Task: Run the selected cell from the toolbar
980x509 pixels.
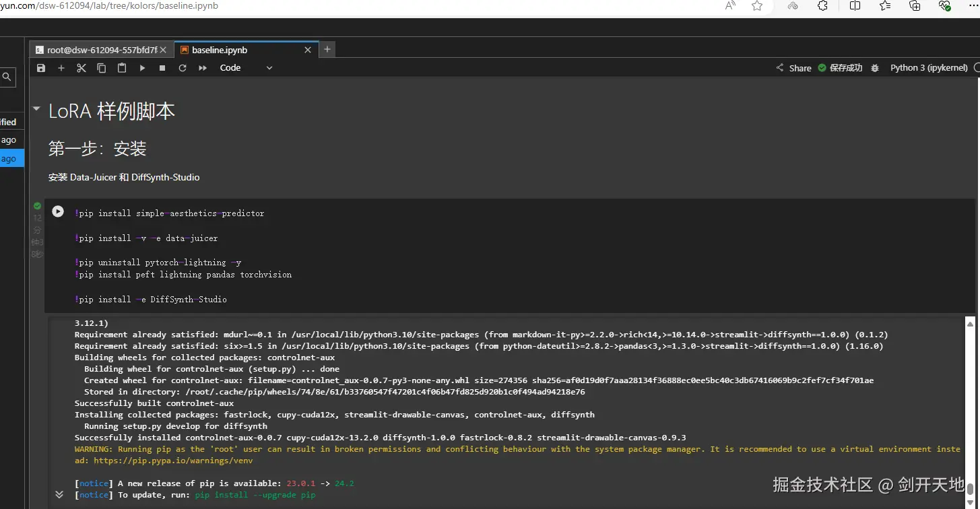Action: [x=142, y=68]
